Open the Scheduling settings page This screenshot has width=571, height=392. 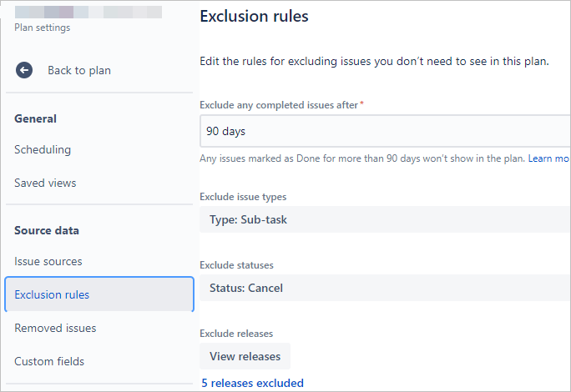[43, 149]
